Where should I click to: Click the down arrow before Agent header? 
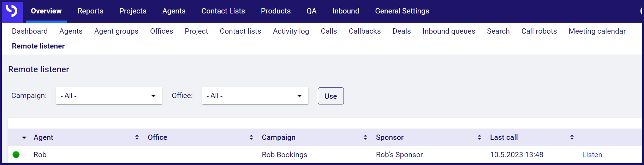(24, 138)
